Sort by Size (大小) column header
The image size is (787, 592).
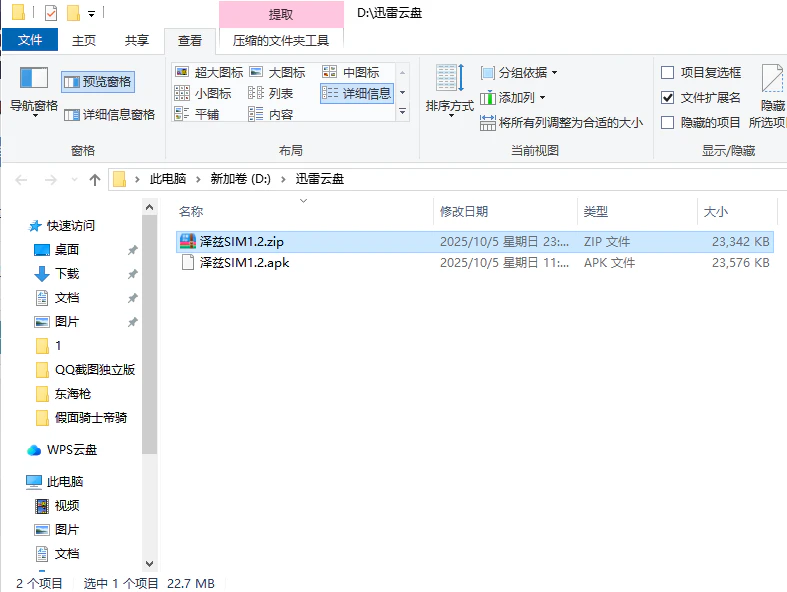(737, 211)
